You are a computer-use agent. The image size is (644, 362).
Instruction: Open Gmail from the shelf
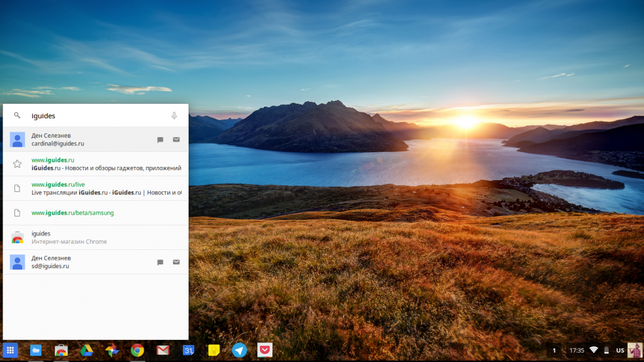click(x=163, y=350)
